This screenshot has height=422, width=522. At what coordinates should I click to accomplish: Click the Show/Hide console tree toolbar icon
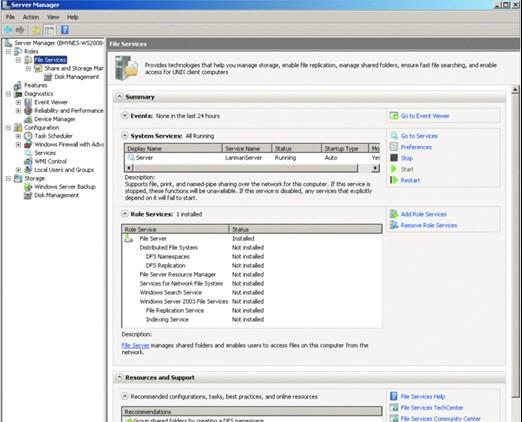(x=49, y=30)
